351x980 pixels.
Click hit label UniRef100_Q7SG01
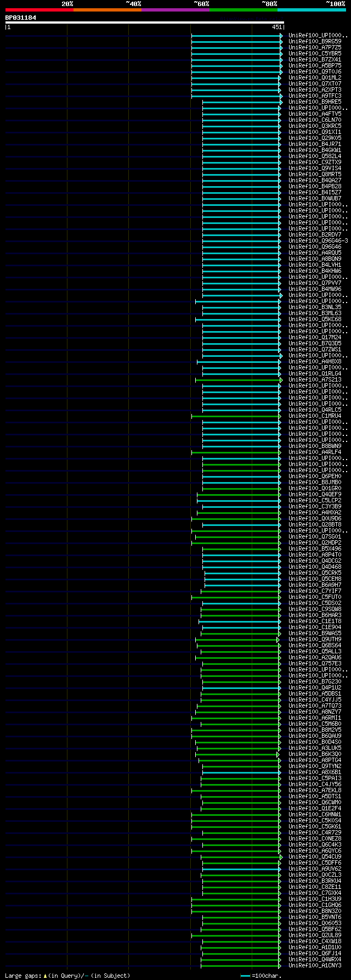[x=315, y=536]
